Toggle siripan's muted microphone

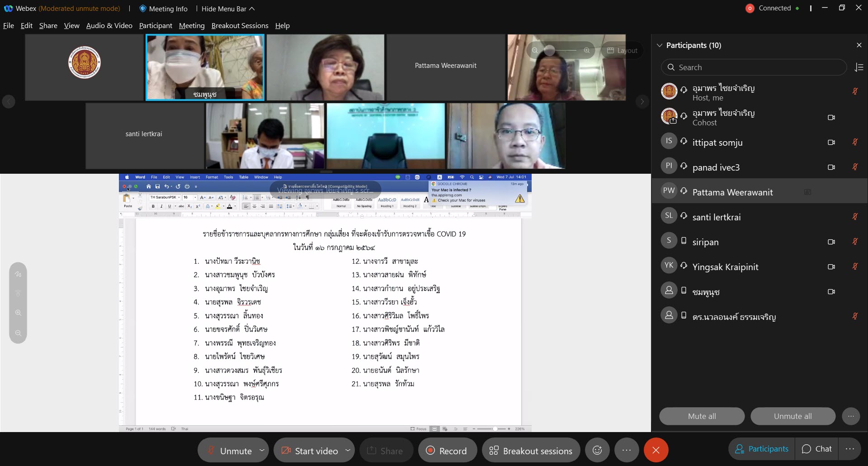coord(855,242)
